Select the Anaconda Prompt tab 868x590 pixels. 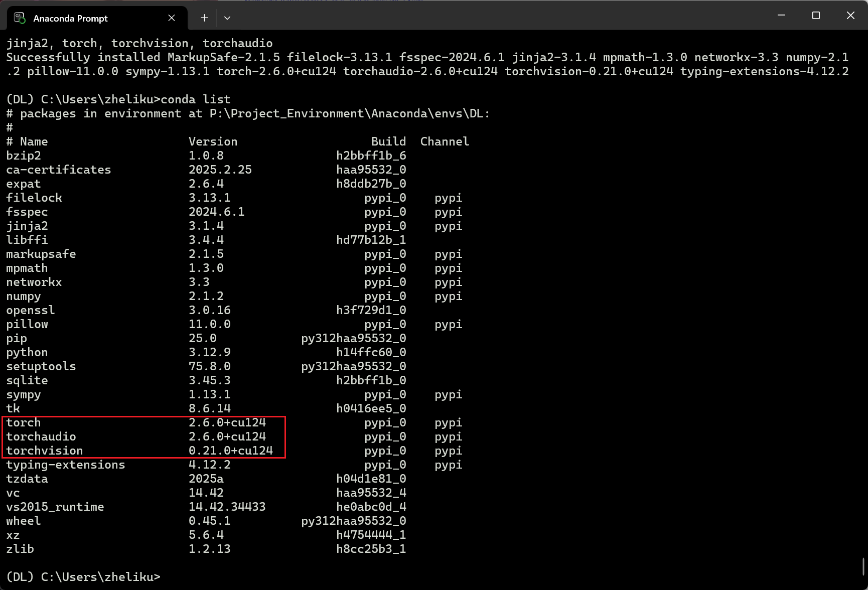(97, 18)
